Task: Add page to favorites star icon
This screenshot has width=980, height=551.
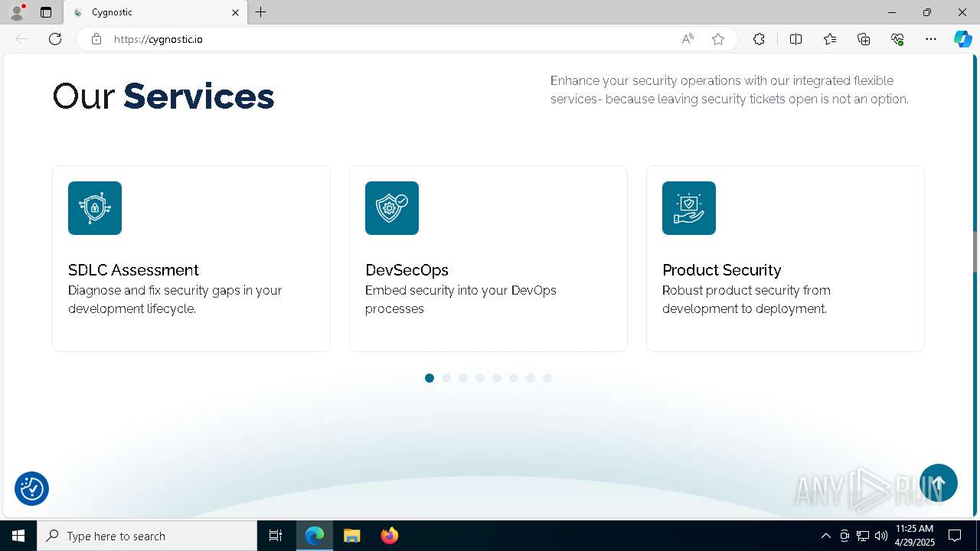Action: click(718, 39)
